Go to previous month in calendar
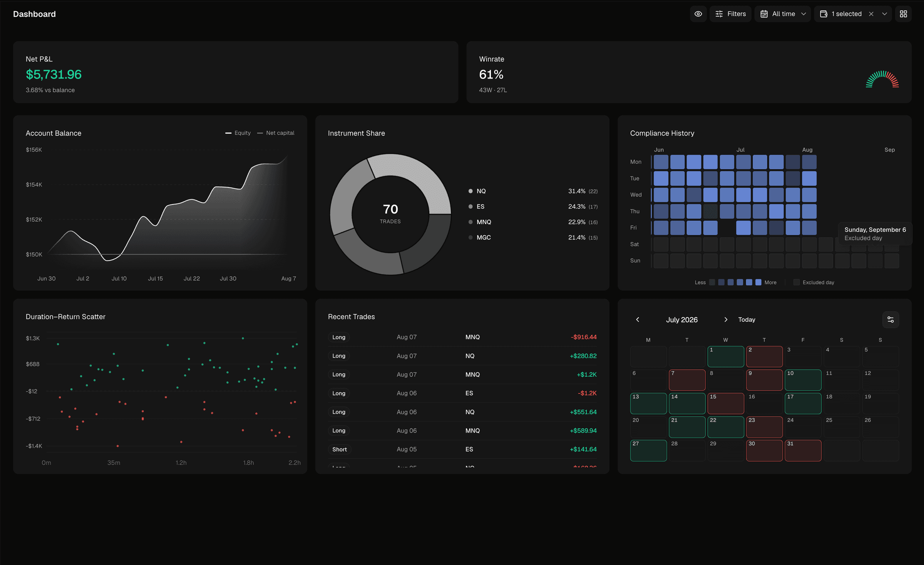 (x=638, y=319)
